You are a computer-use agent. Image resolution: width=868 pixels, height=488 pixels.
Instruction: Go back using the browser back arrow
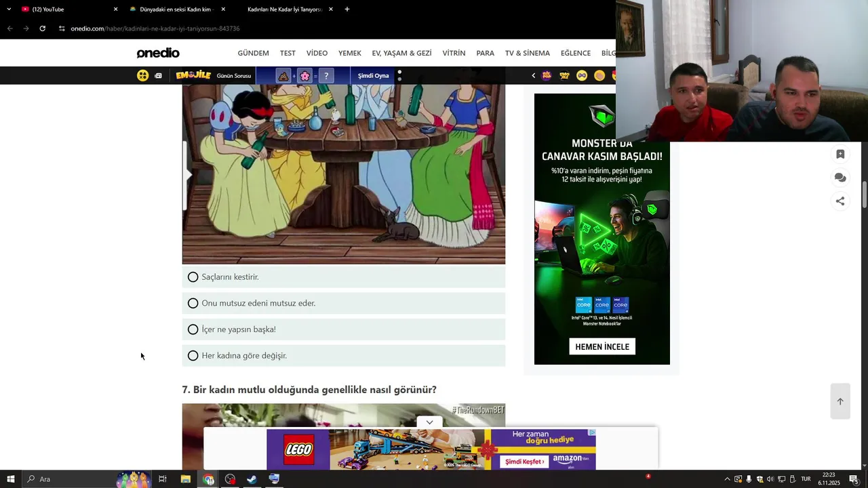click(x=9, y=28)
